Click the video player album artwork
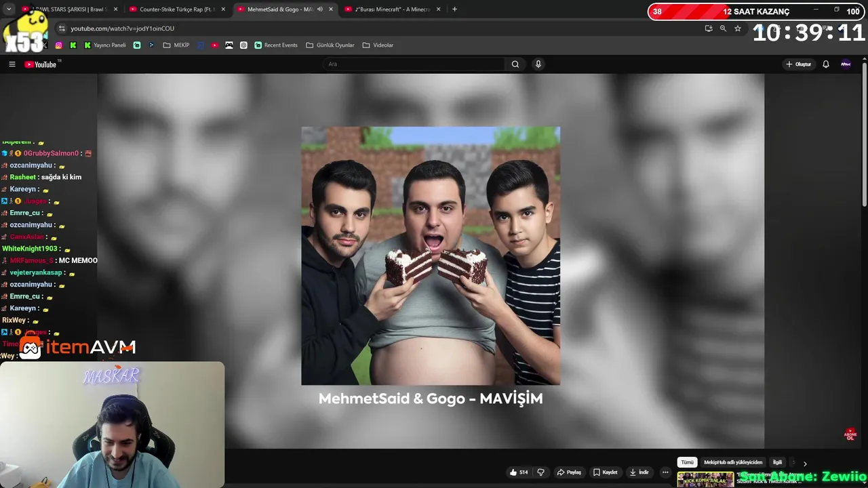Viewport: 868px width, 488px height. pyautogui.click(x=431, y=256)
